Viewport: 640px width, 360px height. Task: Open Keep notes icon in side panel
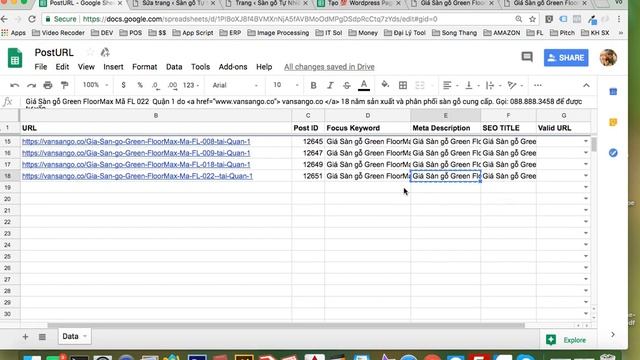coord(613,122)
